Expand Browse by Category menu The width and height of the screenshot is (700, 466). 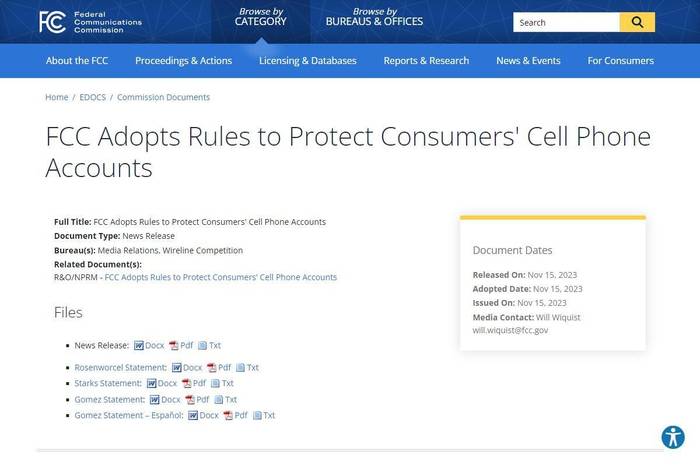[261, 17]
